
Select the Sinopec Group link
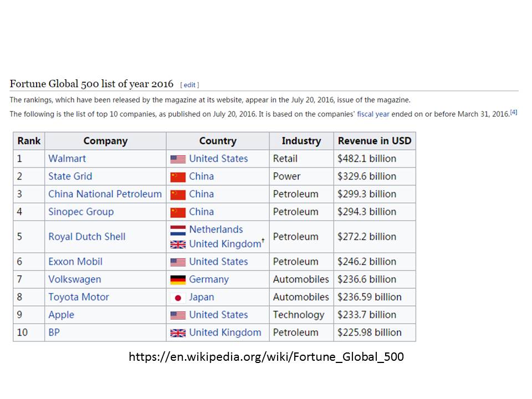(x=81, y=212)
